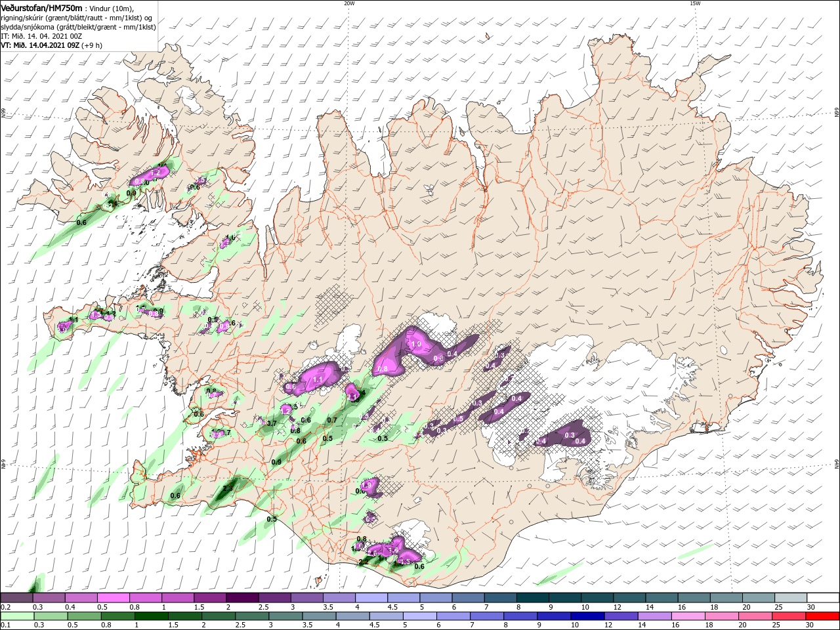The image size is (840, 630).
Task: Pick the pure red rain swatch starting at 30
Action: pyautogui.click(x=822, y=616)
